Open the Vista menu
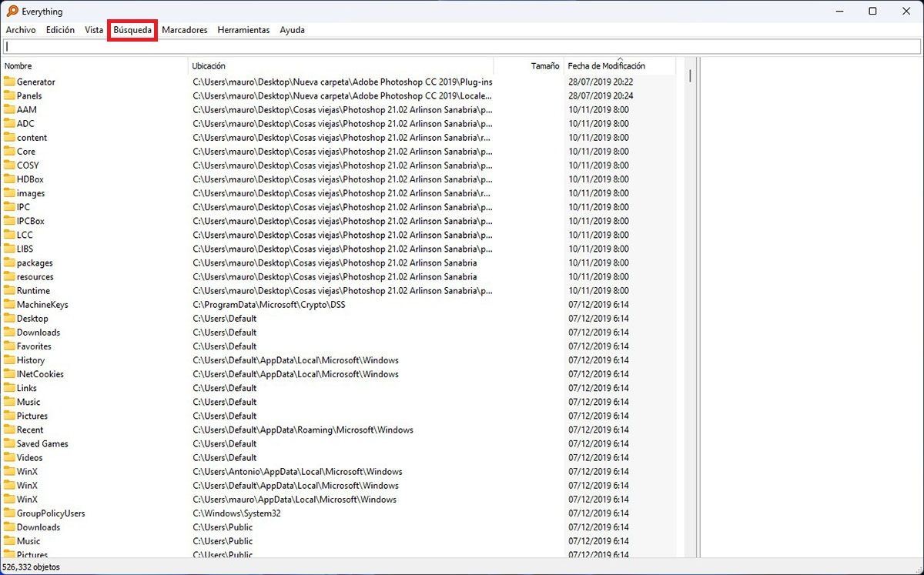924x575 pixels. click(94, 30)
